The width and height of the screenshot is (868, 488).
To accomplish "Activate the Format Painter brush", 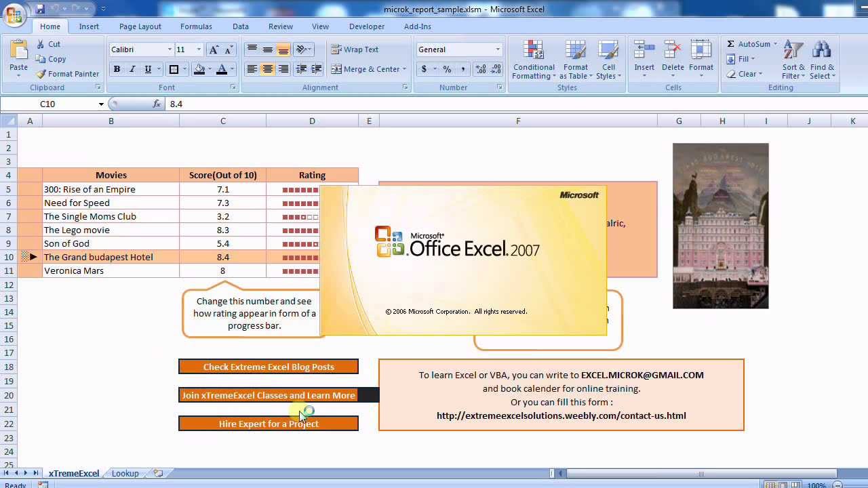I will point(41,74).
